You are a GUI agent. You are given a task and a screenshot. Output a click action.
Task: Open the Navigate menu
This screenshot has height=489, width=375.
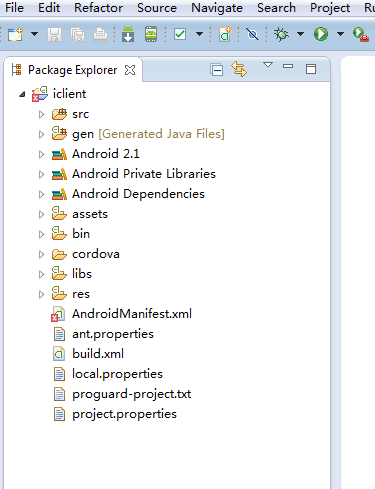(217, 8)
